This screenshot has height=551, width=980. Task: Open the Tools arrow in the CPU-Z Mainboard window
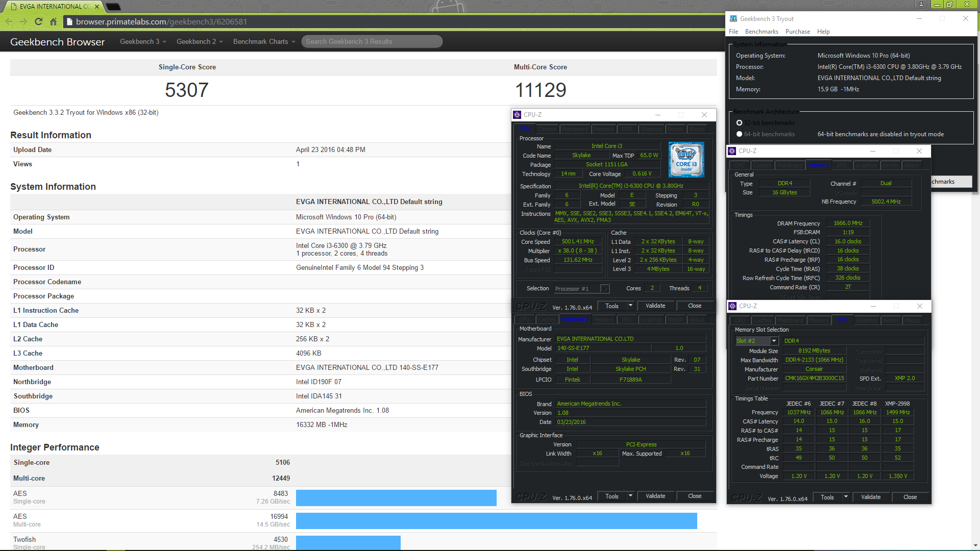[x=630, y=496]
